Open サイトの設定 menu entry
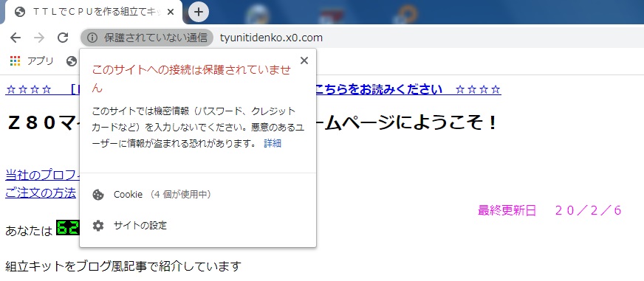 coord(198,226)
